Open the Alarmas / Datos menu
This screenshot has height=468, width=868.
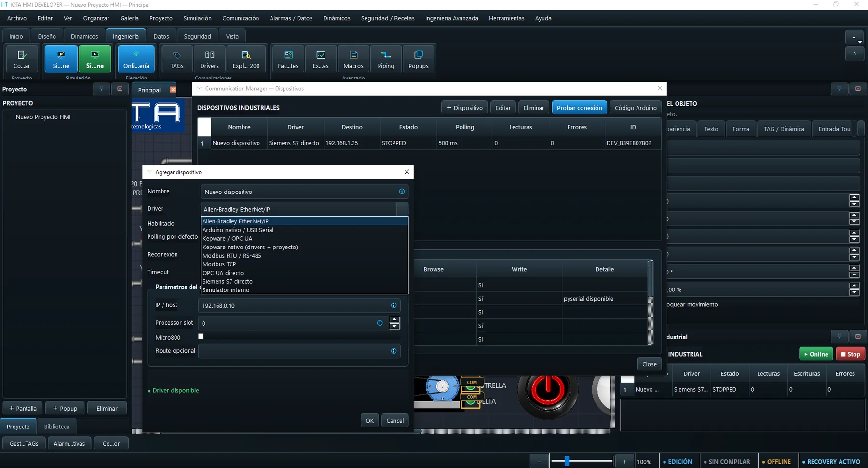[291, 18]
